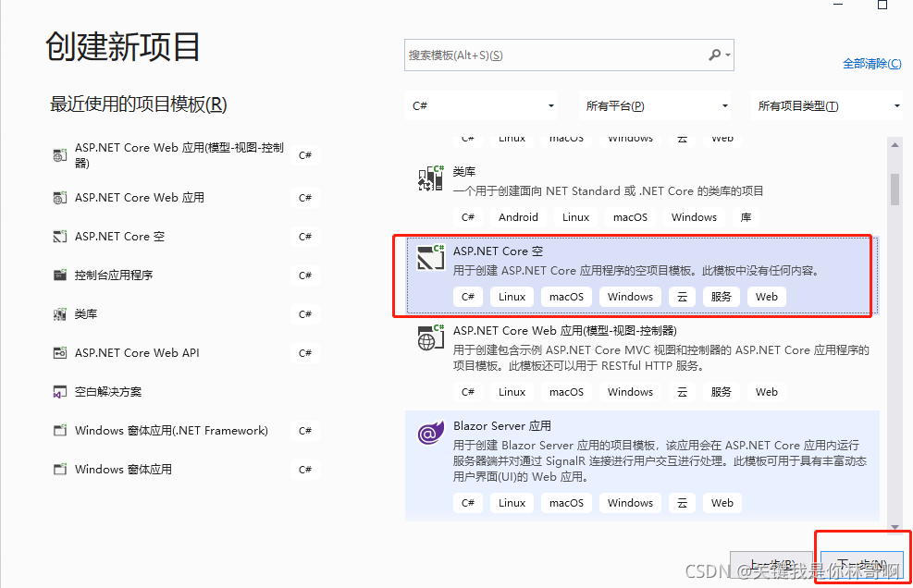The height and width of the screenshot is (588, 913).
Task: Click the Blazor Server 应用 description text
Action: (660, 461)
